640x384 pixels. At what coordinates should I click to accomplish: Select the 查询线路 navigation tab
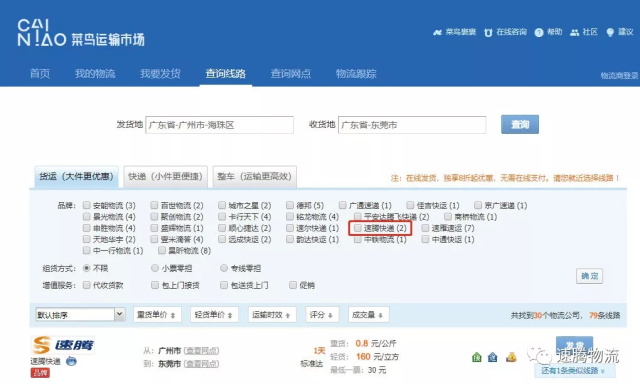coord(226,73)
